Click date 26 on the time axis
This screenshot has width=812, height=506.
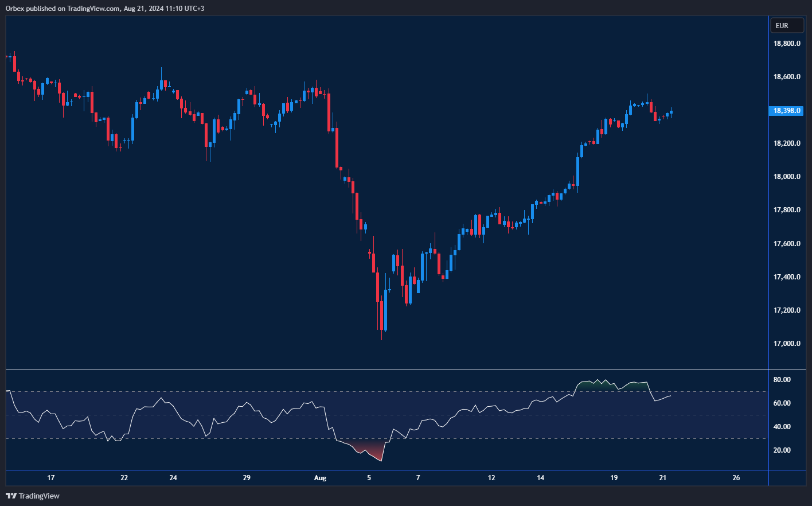click(736, 478)
